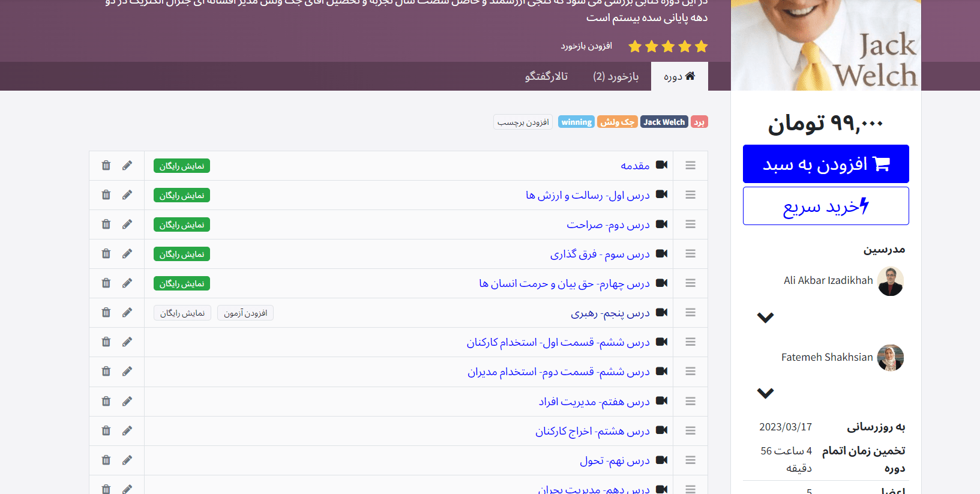Enable نمایش رایگان for درس پنجم-رهبری
This screenshot has height=494, width=980.
pos(182,313)
